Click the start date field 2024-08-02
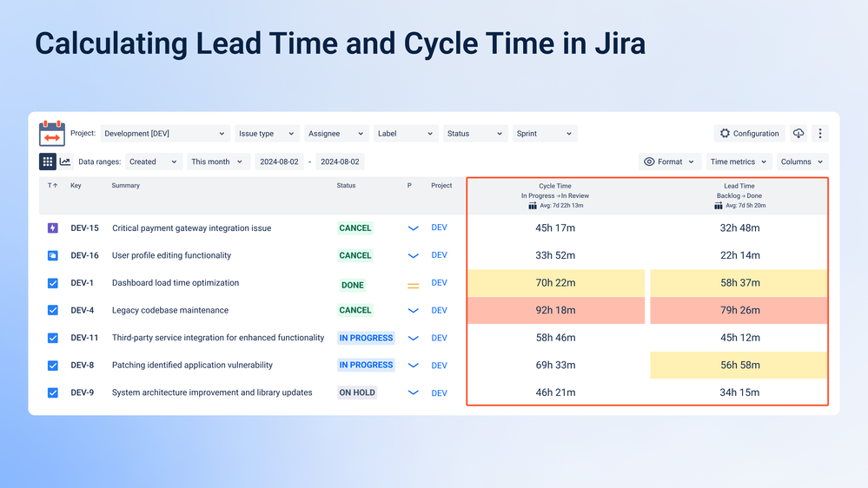The height and width of the screenshot is (488, 868). (x=279, y=162)
